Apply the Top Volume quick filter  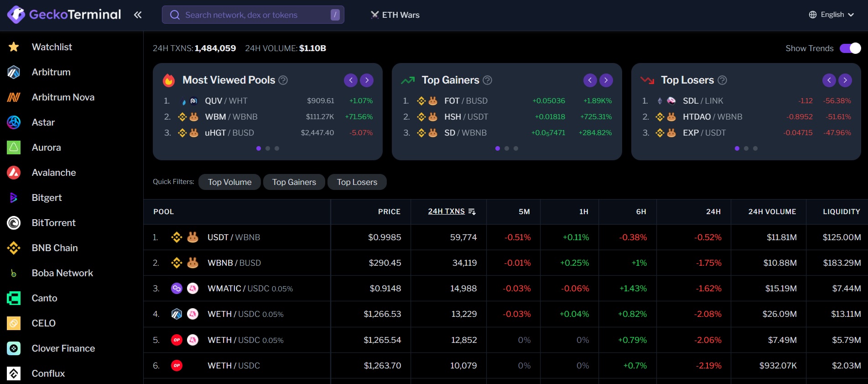pos(230,182)
